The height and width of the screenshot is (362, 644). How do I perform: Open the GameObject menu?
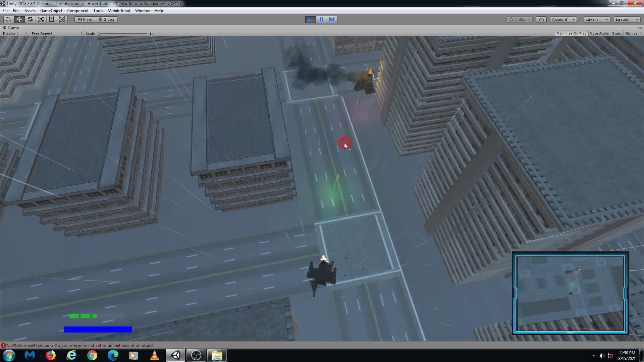pos(51,11)
